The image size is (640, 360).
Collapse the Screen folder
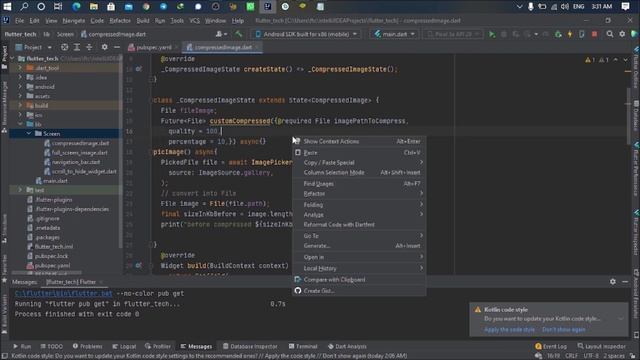tap(29, 133)
